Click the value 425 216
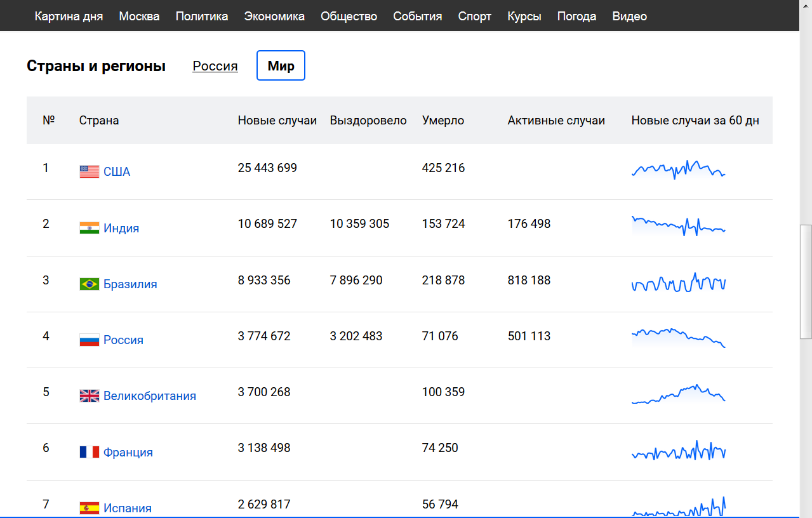 [443, 168]
